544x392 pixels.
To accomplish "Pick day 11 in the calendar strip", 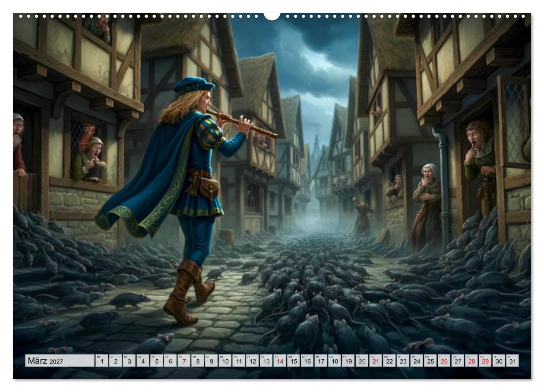I will [x=238, y=361].
